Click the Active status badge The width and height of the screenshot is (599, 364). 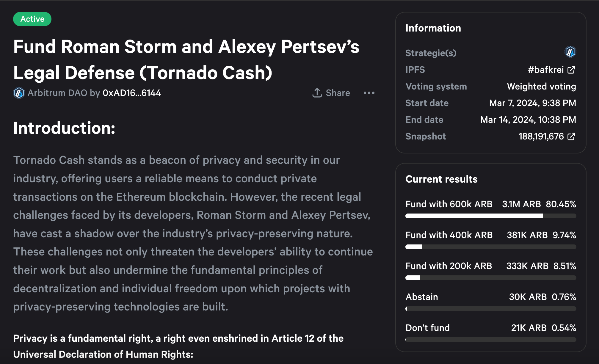32,19
